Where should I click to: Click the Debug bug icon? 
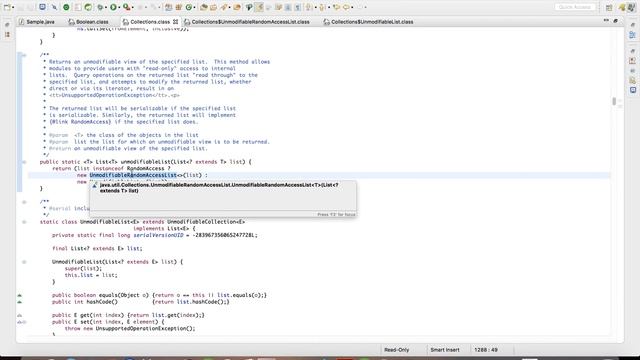pos(100,7)
